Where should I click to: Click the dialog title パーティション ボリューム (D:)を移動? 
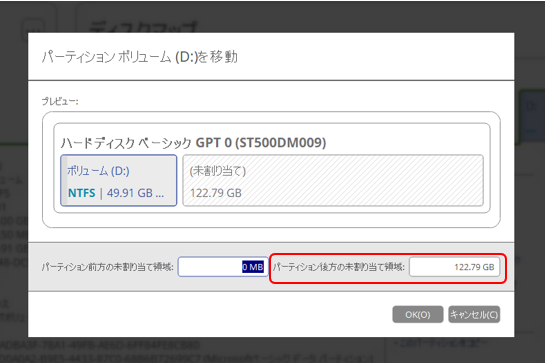click(x=140, y=57)
